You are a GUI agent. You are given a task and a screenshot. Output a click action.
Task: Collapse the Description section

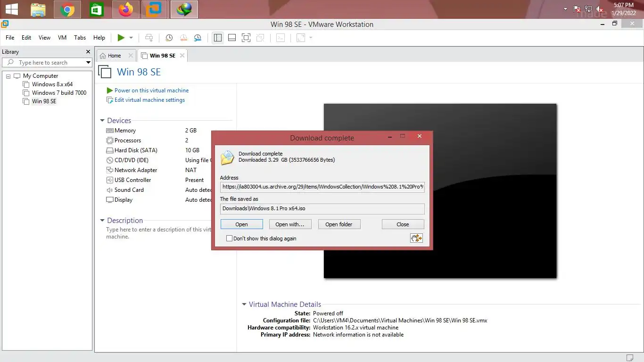coord(102,221)
